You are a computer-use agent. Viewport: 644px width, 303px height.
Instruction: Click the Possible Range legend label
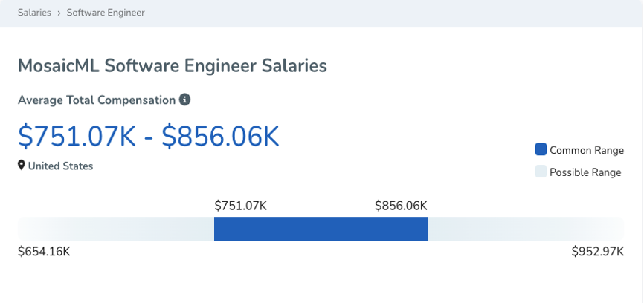(585, 172)
